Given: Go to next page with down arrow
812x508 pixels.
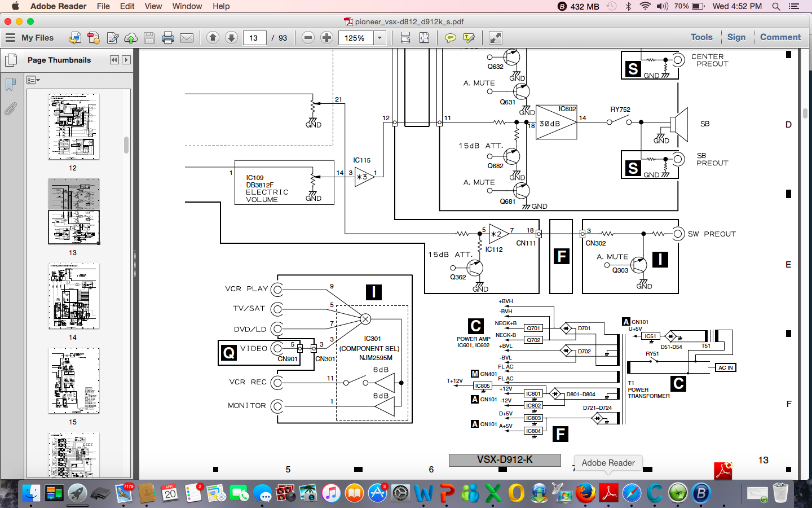Looking at the screenshot, I should pos(231,38).
